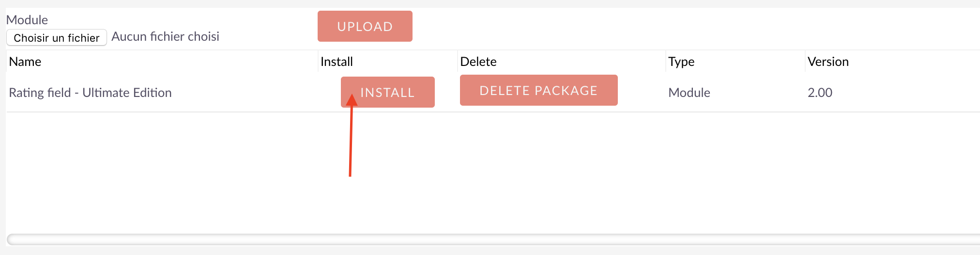Click the Version column header
This screenshot has width=980, height=255.
[828, 62]
